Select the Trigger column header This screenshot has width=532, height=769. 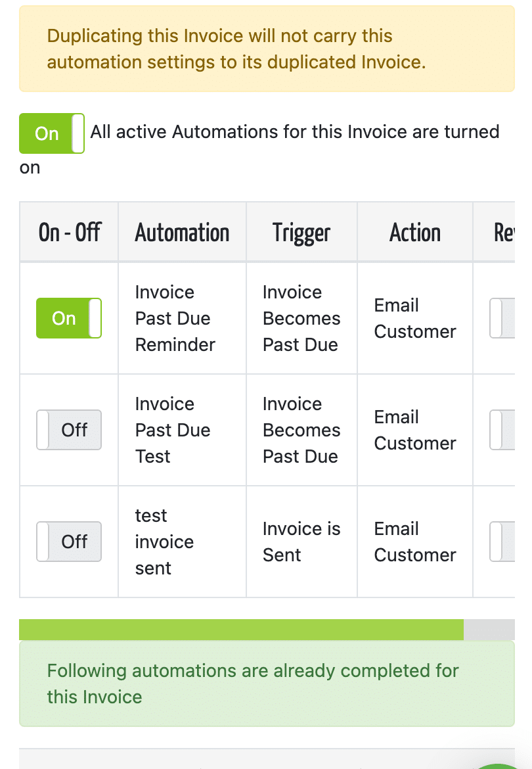tap(301, 232)
